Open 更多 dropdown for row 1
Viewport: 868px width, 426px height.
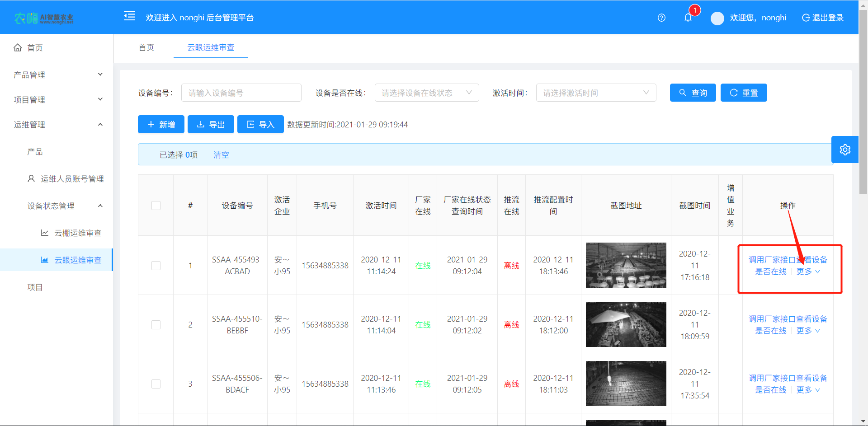[x=808, y=272]
